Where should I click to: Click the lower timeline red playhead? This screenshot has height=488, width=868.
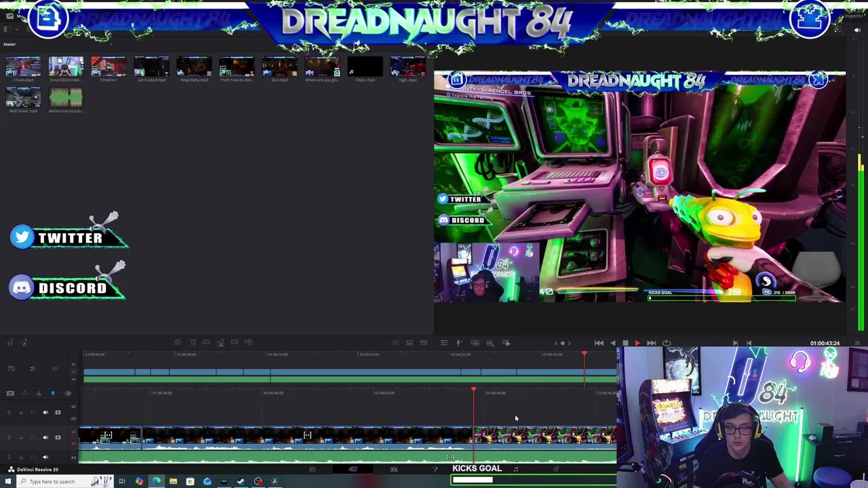473,390
